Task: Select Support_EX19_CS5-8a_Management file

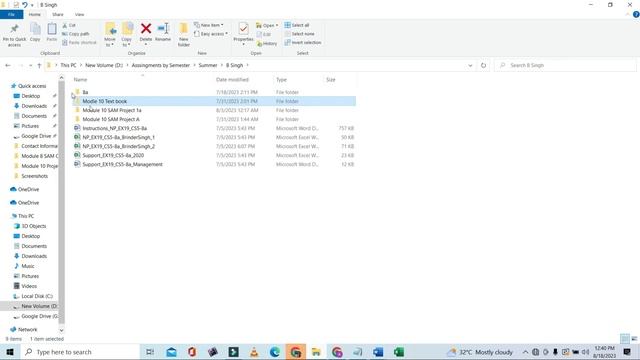Action: 214,164
